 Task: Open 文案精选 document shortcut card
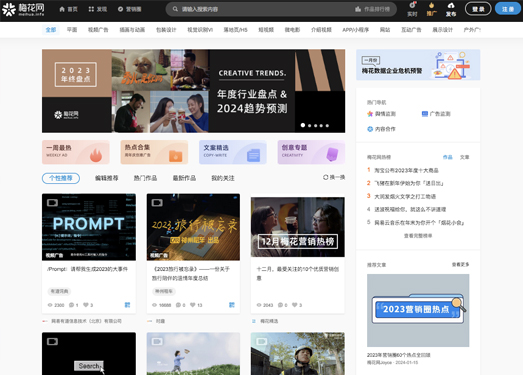[x=233, y=152]
